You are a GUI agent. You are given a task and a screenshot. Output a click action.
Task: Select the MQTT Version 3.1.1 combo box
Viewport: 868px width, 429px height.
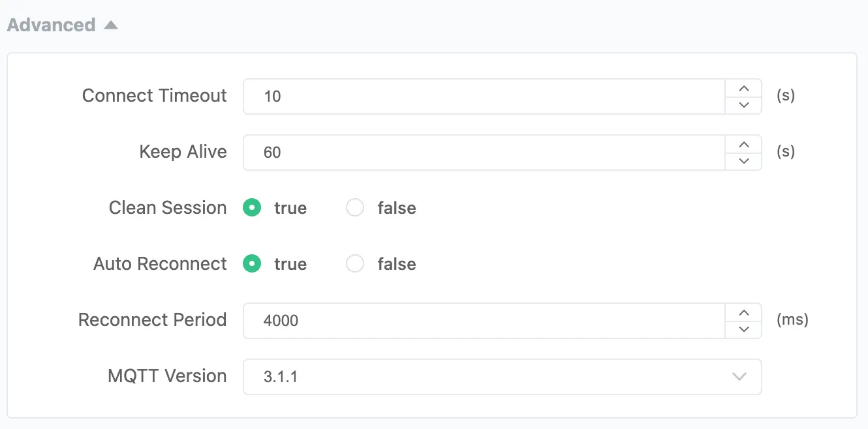tap(483, 377)
